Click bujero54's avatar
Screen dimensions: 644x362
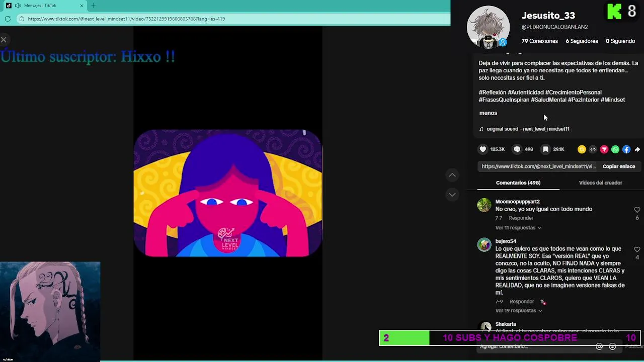[x=484, y=245]
